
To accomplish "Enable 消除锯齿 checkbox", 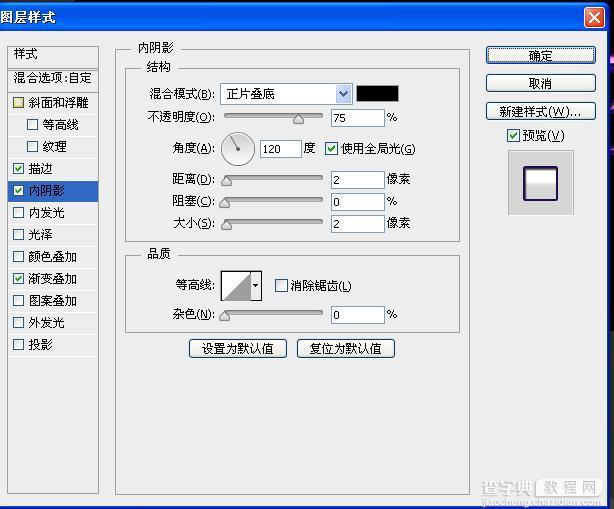I will coord(281,285).
